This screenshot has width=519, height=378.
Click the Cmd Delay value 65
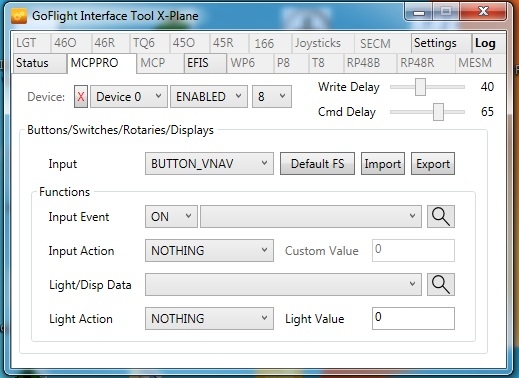pos(487,112)
